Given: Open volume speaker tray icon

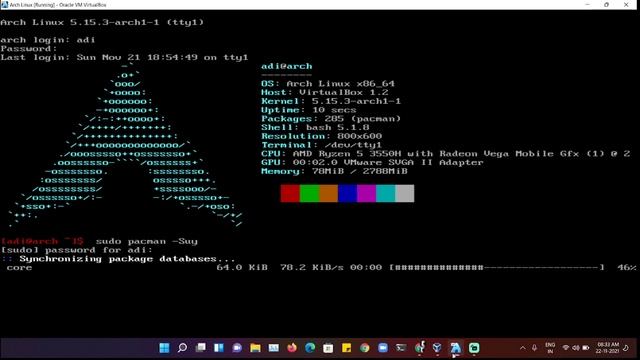Looking at the screenshot, I should (576, 348).
